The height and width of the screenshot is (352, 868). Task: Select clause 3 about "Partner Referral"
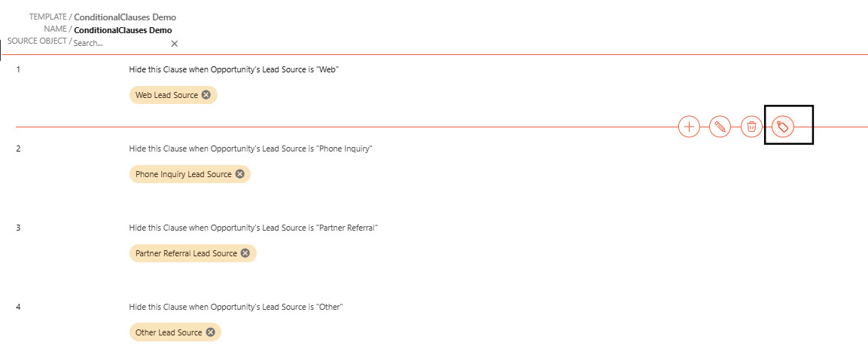tap(253, 228)
